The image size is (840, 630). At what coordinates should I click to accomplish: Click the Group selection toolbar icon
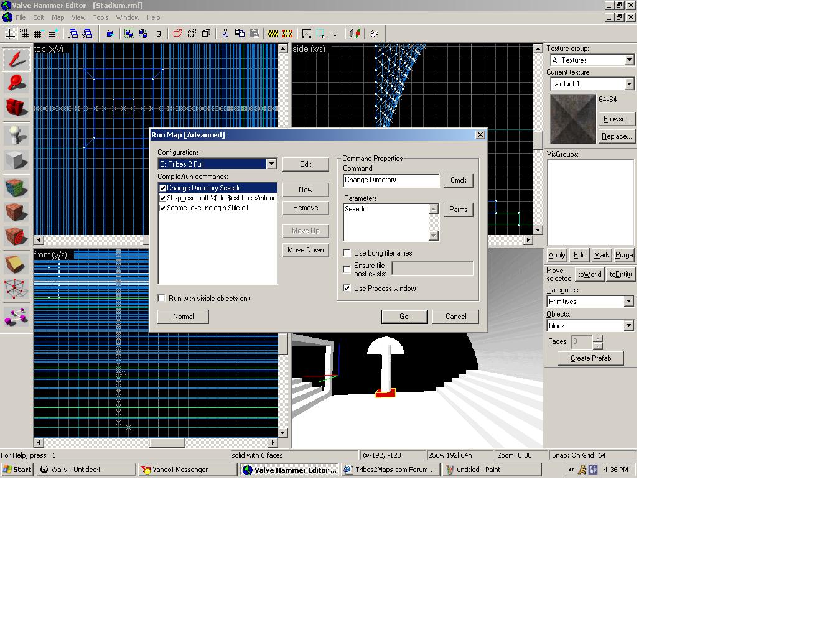pos(129,34)
